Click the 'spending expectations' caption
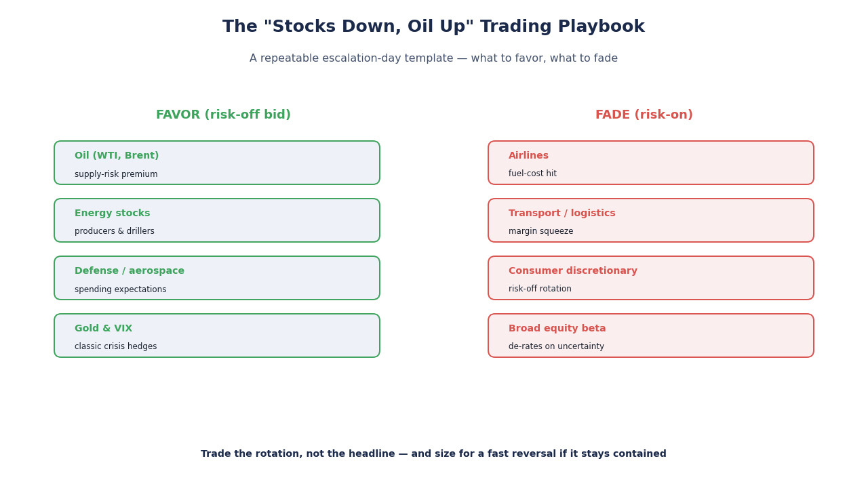The height and width of the screenshot is (488, 868). coord(120,289)
